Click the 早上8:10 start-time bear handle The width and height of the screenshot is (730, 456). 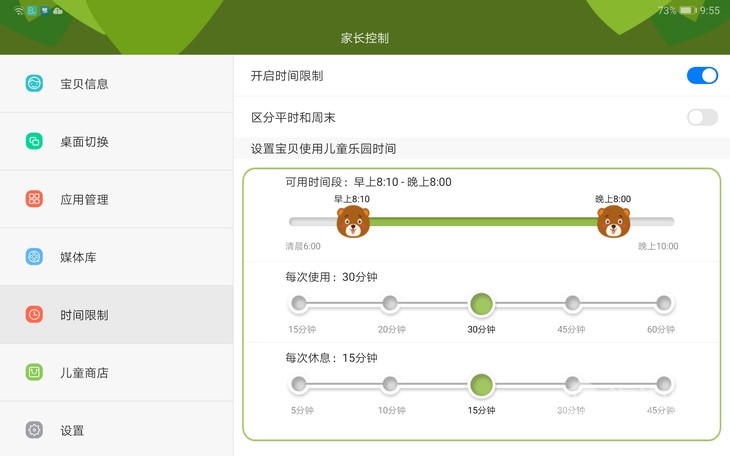(352, 221)
